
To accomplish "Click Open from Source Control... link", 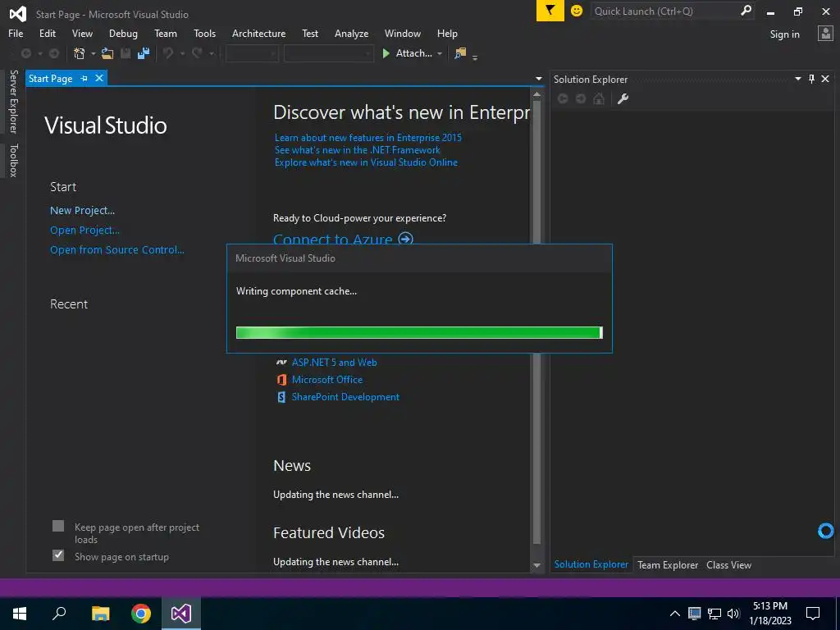I will [116, 249].
